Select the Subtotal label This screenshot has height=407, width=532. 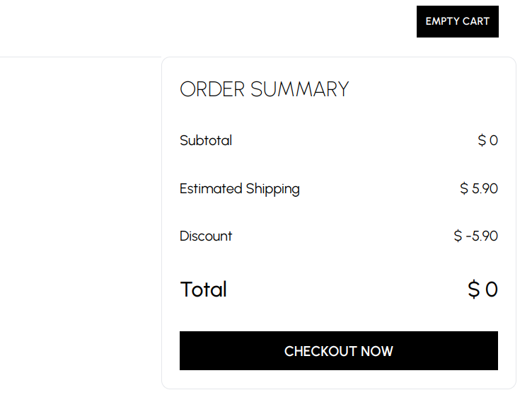coord(206,140)
